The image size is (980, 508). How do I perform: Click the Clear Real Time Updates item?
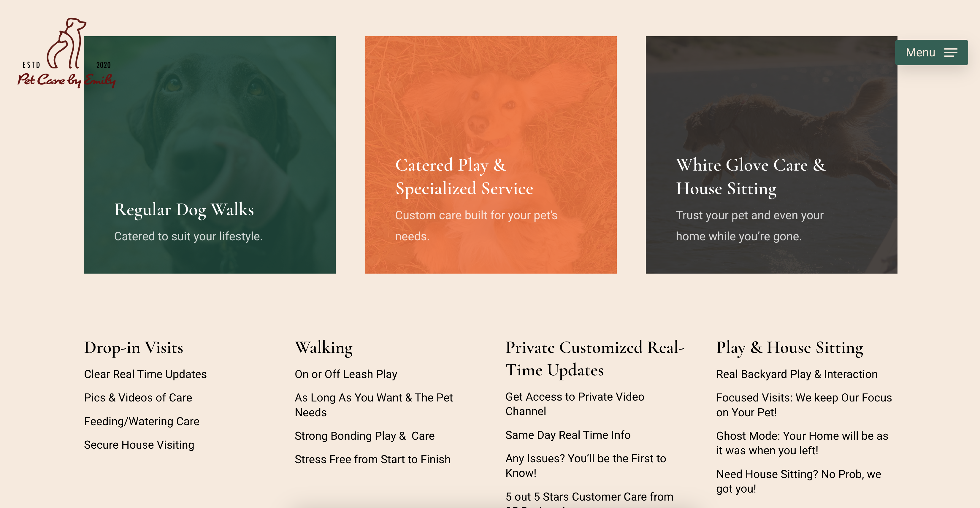[x=145, y=374]
